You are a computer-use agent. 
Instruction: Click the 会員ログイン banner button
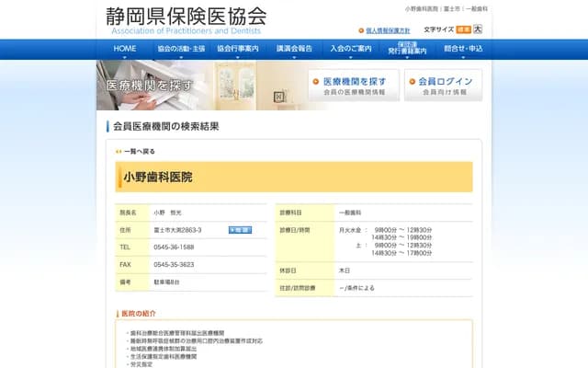(443, 86)
